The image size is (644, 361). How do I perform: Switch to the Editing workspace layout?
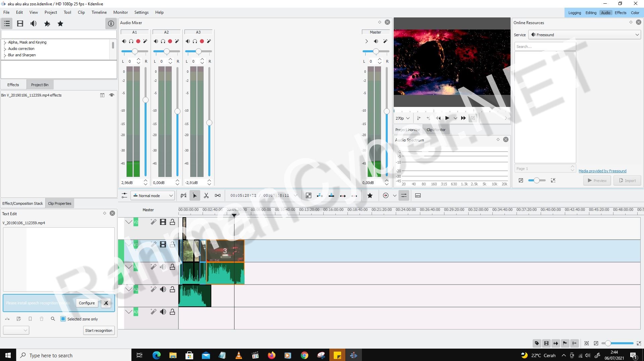coord(591,13)
